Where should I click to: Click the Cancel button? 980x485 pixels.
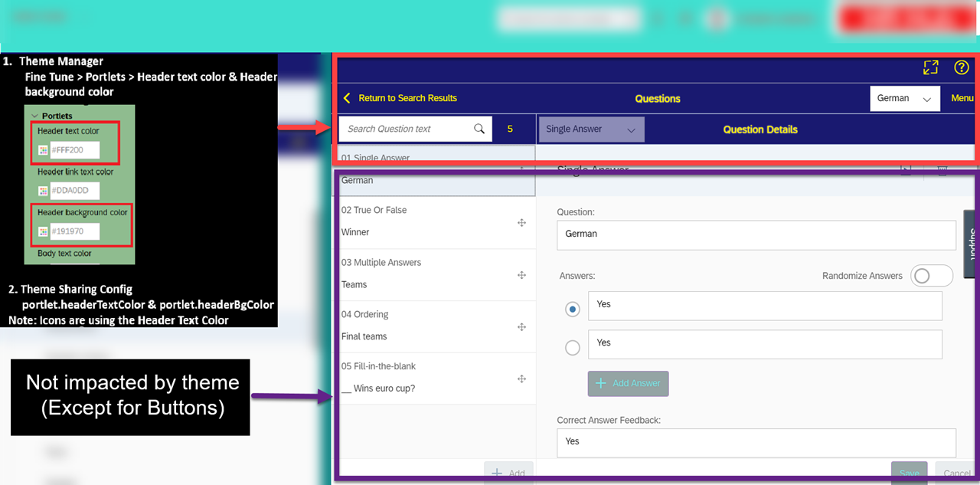point(956,473)
